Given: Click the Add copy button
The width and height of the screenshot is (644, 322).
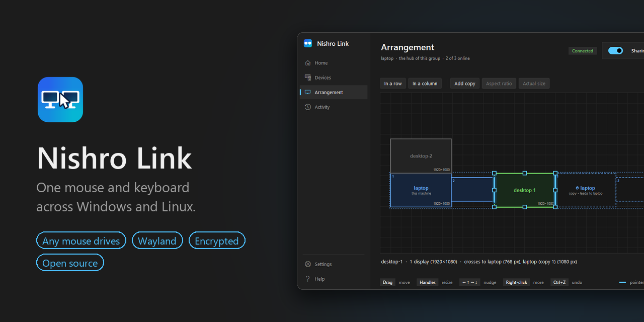Looking at the screenshot, I should click(x=465, y=84).
